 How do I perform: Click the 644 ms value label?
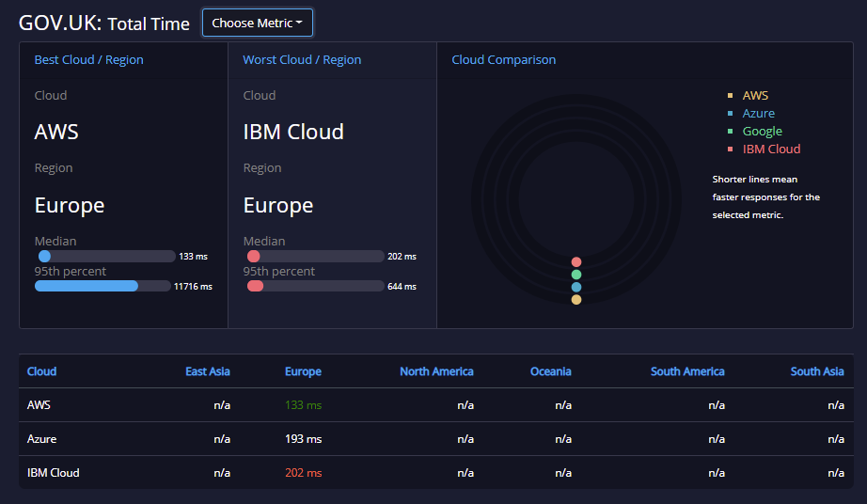coord(402,286)
